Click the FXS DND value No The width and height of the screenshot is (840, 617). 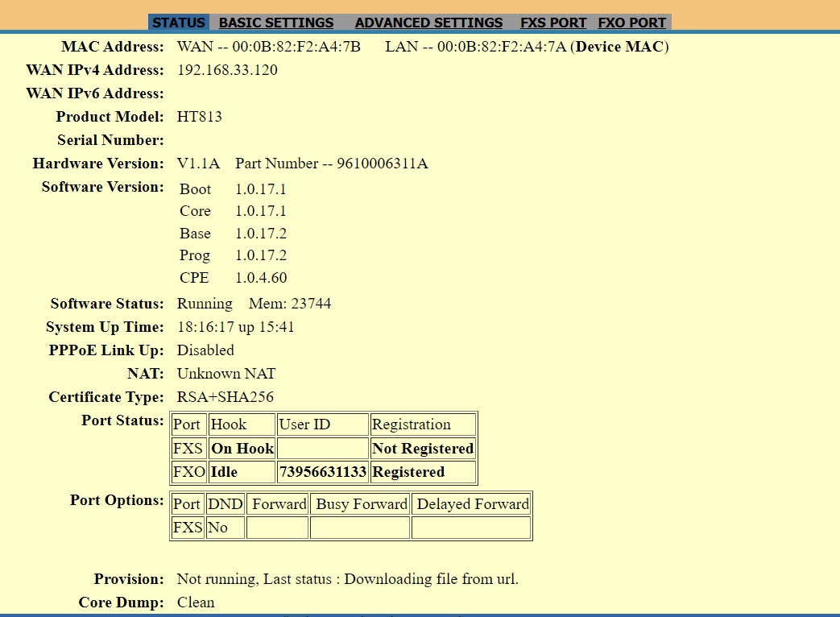click(217, 528)
